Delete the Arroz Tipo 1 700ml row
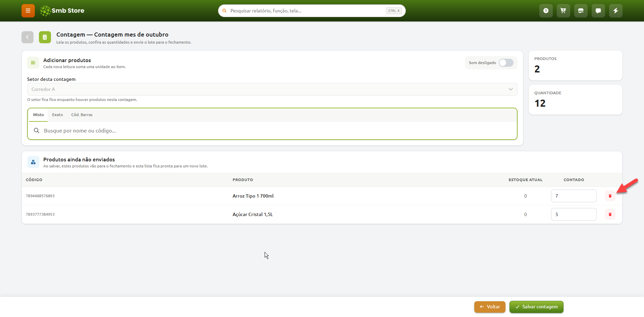Screen dimensions: 644x317 click(610, 196)
